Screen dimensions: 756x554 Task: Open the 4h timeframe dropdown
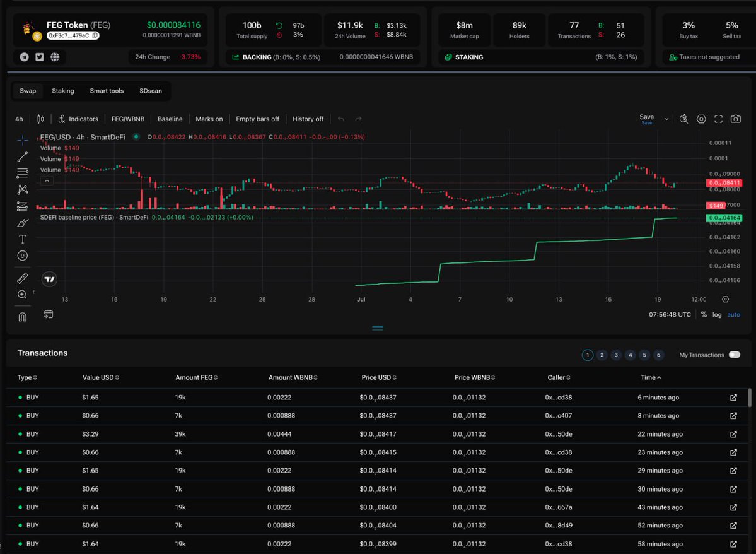point(20,119)
